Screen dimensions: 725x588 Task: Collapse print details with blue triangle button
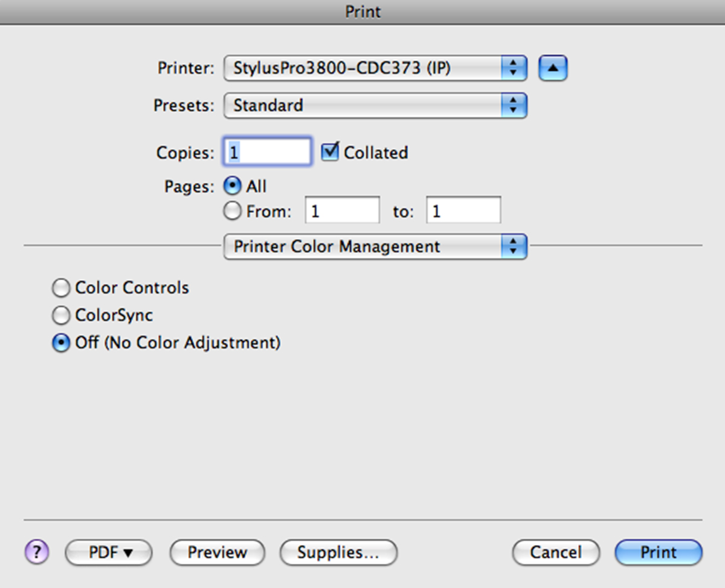(553, 69)
